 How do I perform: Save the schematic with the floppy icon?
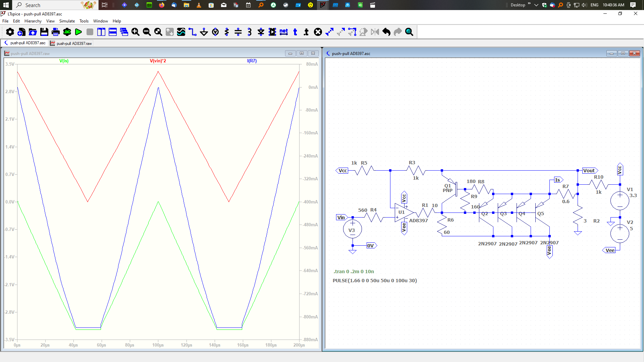[44, 32]
